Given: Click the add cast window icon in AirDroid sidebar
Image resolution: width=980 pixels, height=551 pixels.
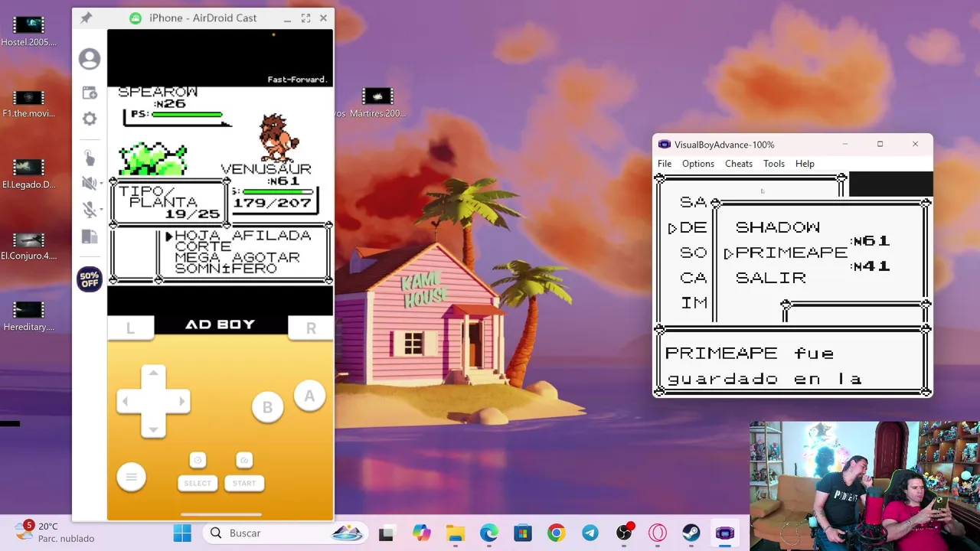Looking at the screenshot, I should coord(90,93).
